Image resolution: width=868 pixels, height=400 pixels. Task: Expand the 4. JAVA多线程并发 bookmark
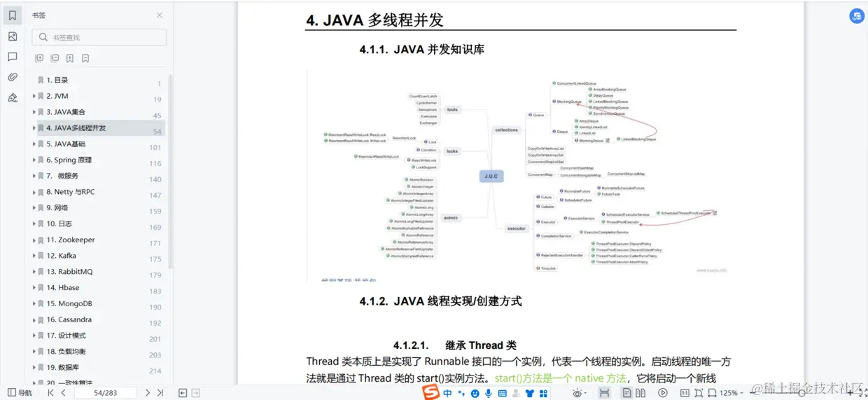tap(34, 128)
